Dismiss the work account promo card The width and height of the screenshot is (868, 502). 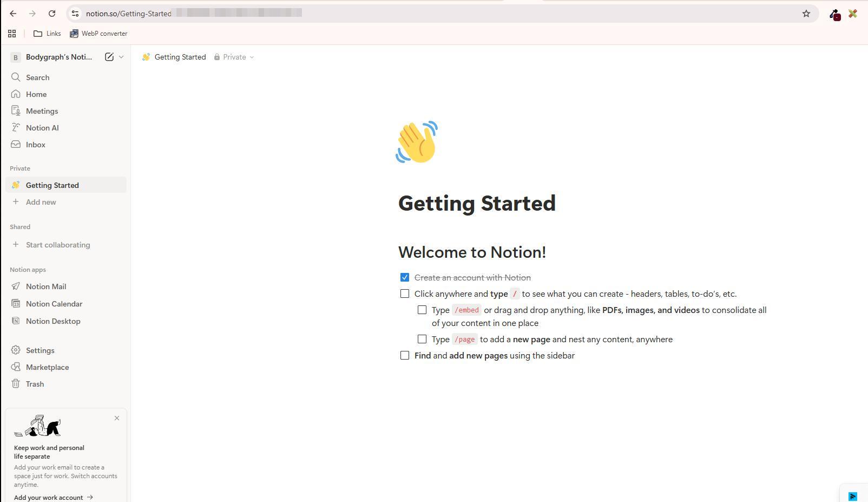117,418
